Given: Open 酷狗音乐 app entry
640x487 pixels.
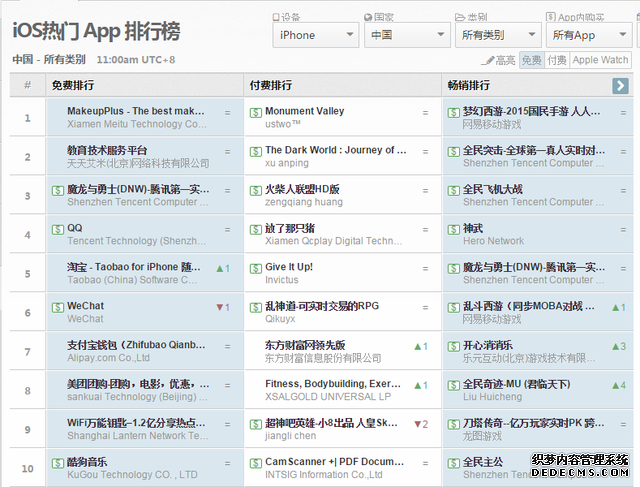Looking at the screenshot, I should (x=87, y=462).
